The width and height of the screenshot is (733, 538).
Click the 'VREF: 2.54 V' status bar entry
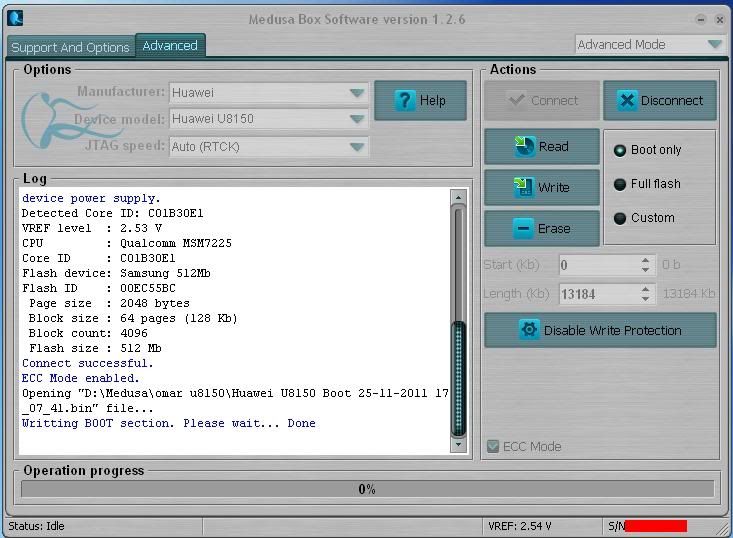click(x=520, y=526)
